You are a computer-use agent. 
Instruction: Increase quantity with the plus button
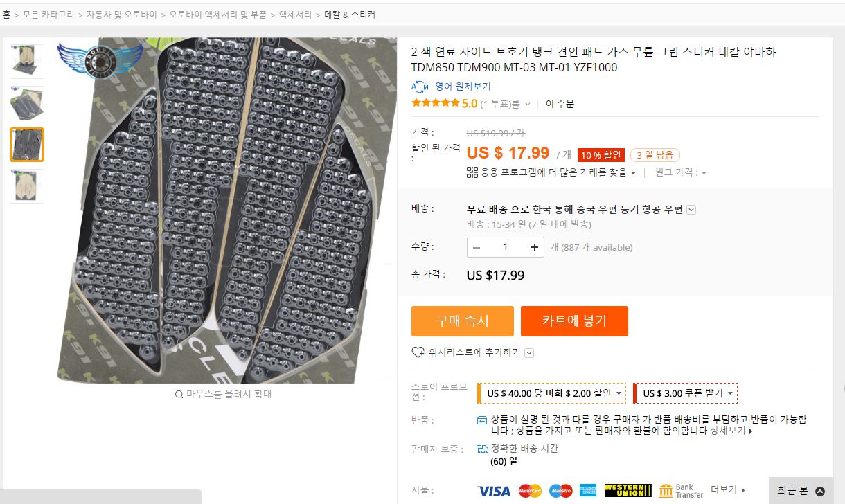(535, 247)
